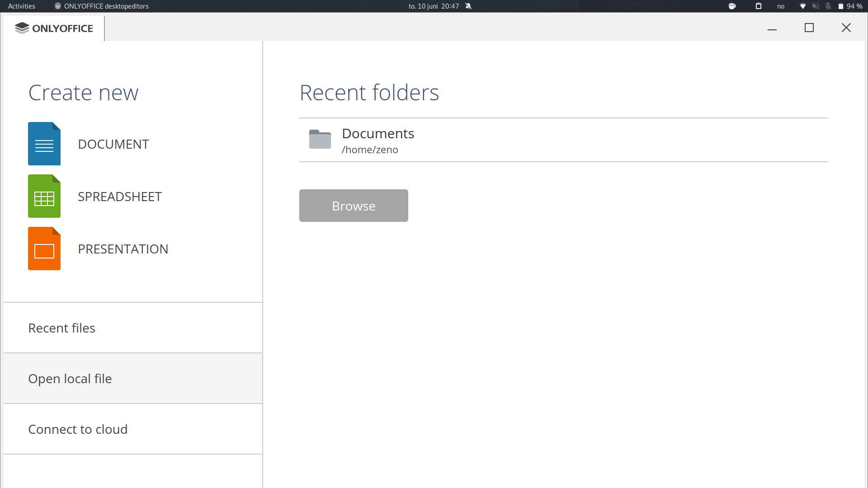Viewport: 868px width, 488px height.
Task: Click the ONLYOFFICE logo in the header
Action: tap(53, 28)
